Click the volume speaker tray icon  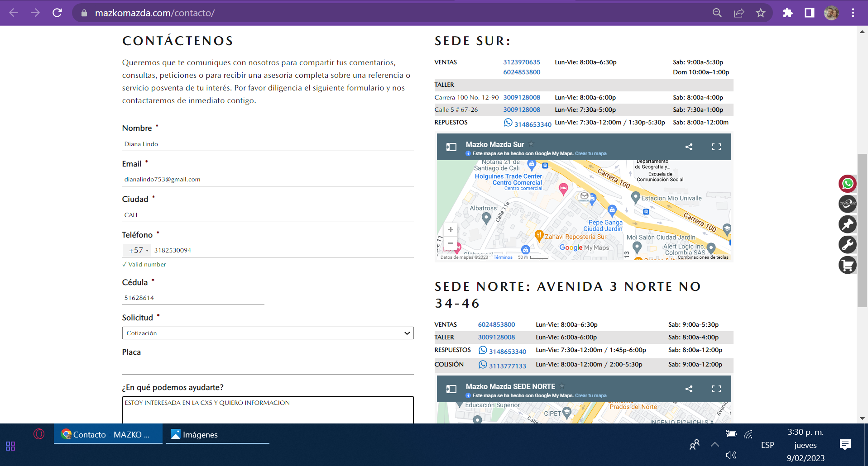click(731, 455)
